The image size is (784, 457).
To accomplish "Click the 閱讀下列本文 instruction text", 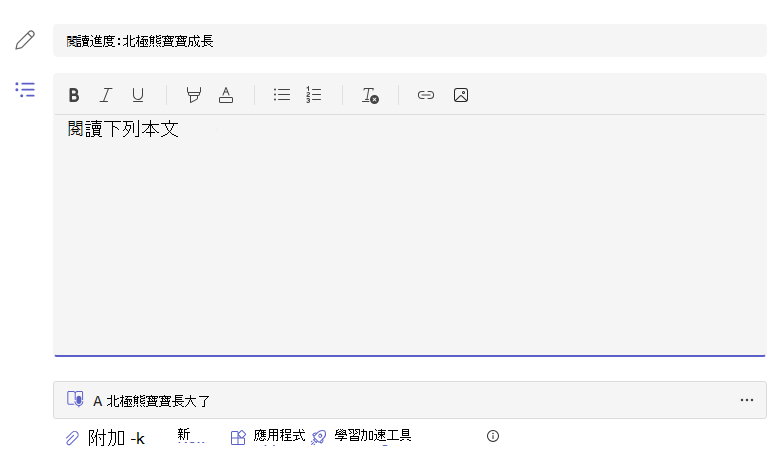I will pyautogui.click(x=123, y=129).
